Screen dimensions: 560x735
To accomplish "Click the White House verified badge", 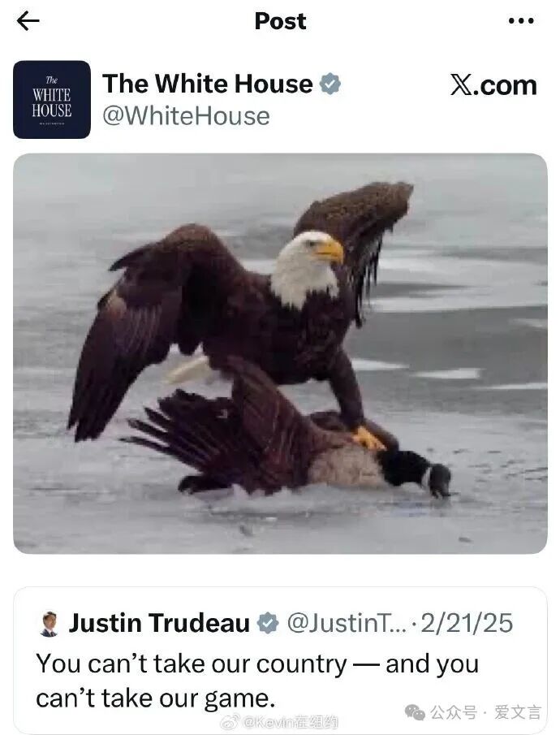I will coord(330,84).
